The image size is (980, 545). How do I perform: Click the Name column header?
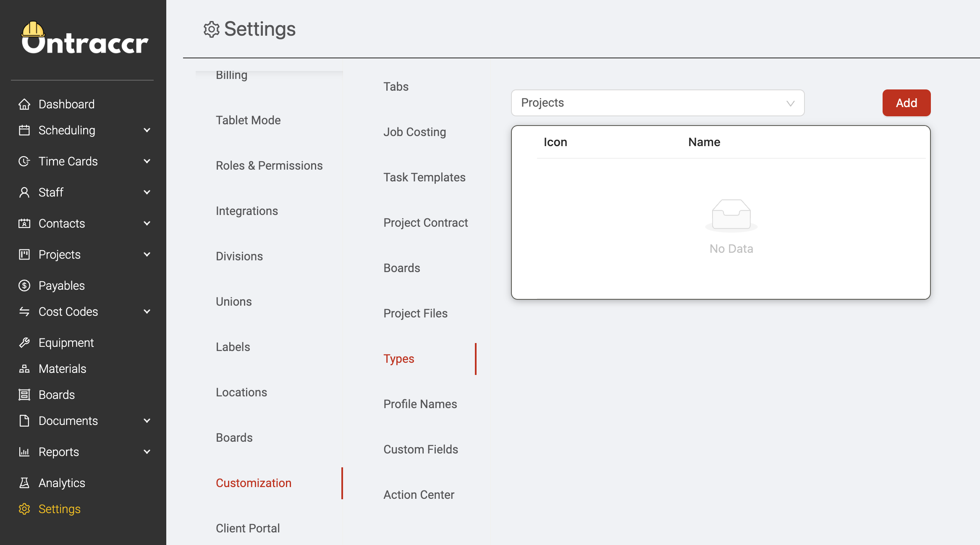click(704, 142)
